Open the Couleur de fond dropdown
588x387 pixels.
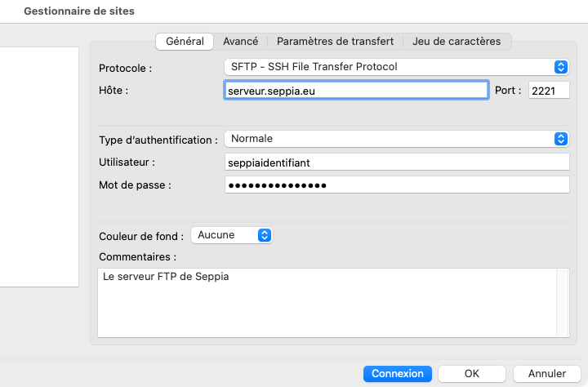(231, 235)
